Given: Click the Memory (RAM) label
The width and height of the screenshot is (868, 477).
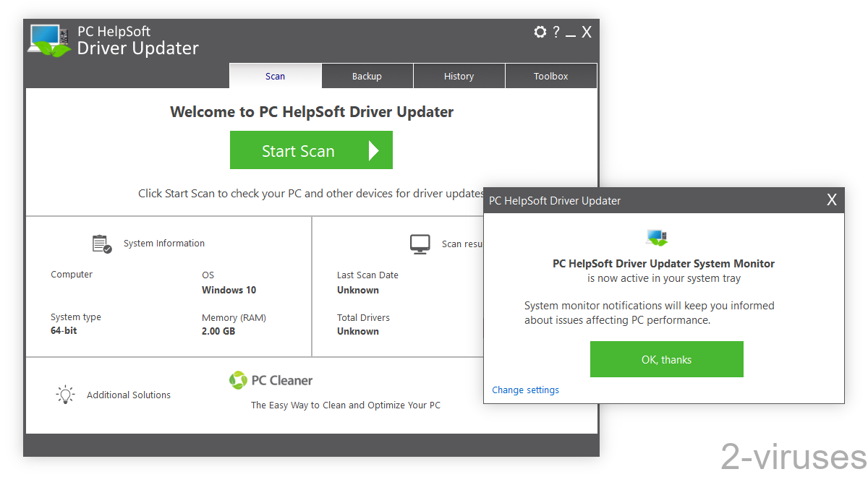Looking at the screenshot, I should pos(234,318).
